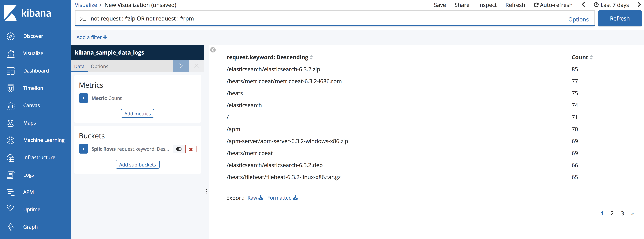Go to the Canvas app
Viewport: 644px width, 239px height.
[x=31, y=105]
